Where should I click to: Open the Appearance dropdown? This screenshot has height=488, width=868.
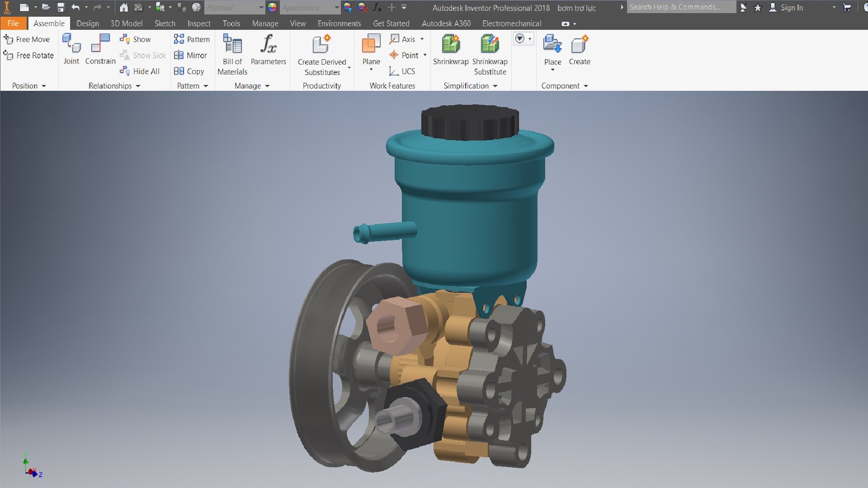tap(310, 7)
